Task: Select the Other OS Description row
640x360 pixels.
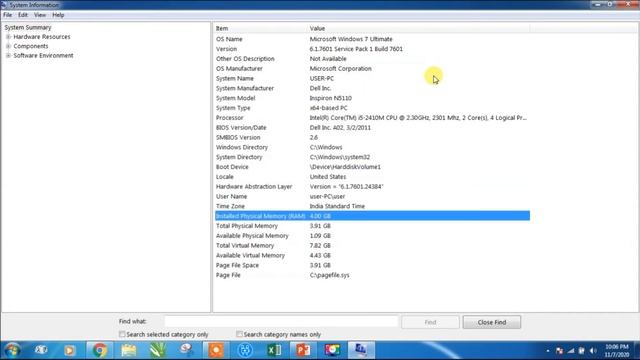Action: click(372, 59)
